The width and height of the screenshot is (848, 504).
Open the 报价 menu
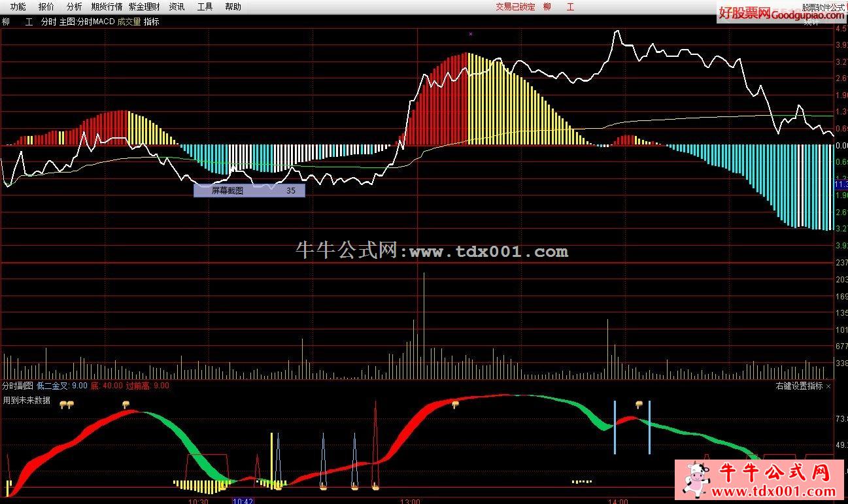46,7
